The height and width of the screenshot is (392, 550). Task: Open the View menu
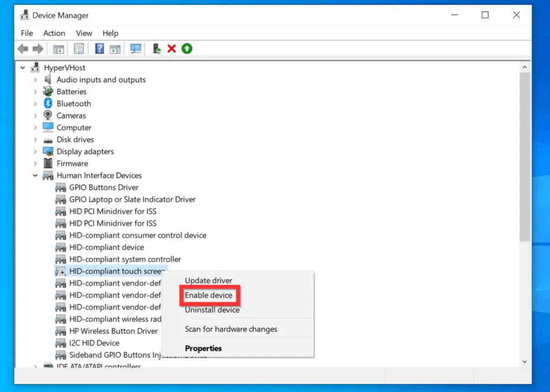84,33
